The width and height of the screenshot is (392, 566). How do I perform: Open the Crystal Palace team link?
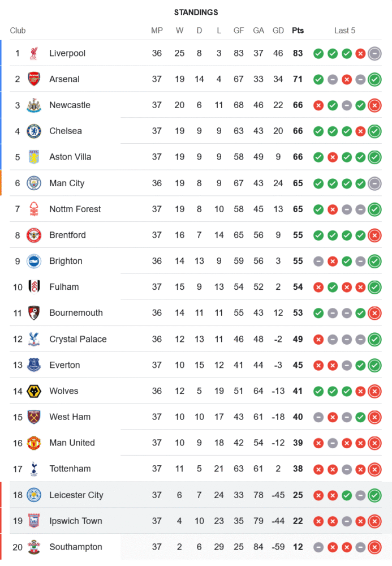77,339
